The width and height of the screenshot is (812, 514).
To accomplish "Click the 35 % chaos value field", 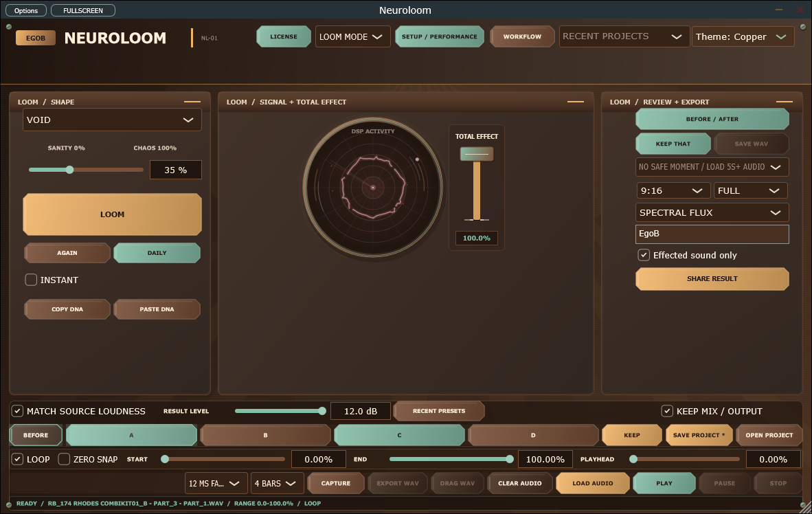I will point(176,170).
